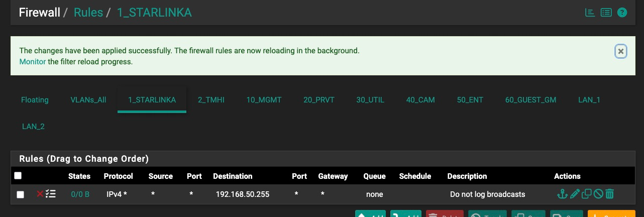Edit the 'Do not log broadcasts' rule
644x217 pixels.
[x=575, y=194]
